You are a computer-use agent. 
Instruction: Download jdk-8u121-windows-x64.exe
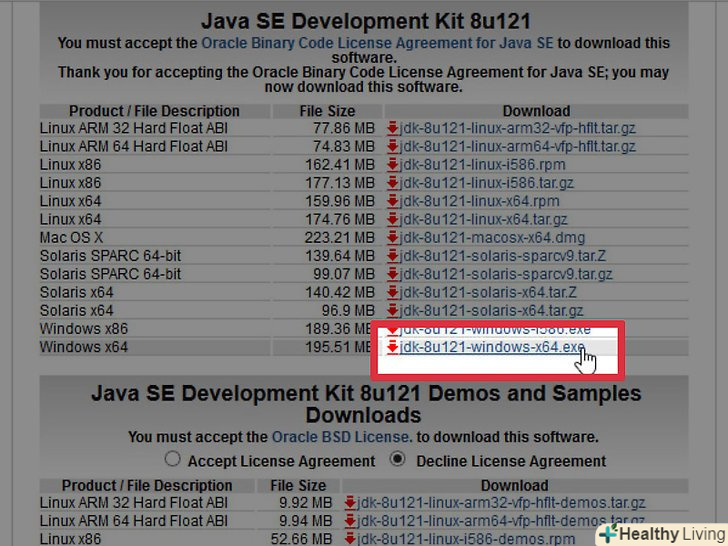pos(492,347)
